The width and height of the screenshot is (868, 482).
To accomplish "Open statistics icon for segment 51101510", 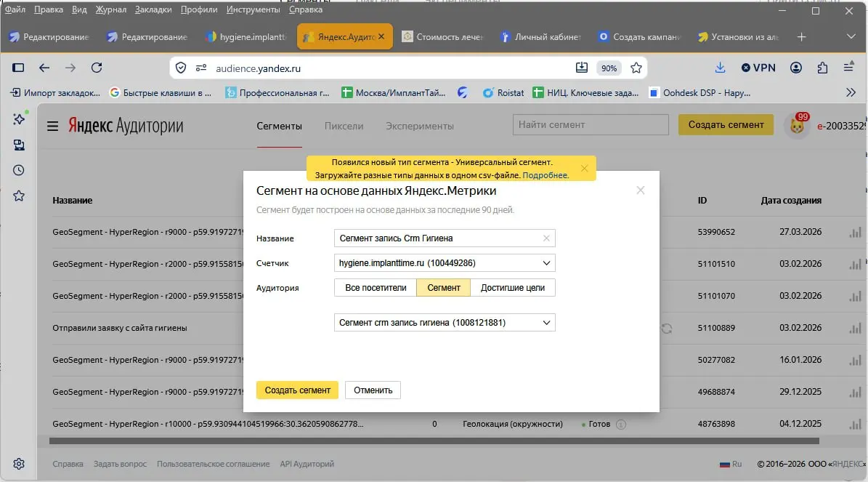I will click(x=855, y=265).
